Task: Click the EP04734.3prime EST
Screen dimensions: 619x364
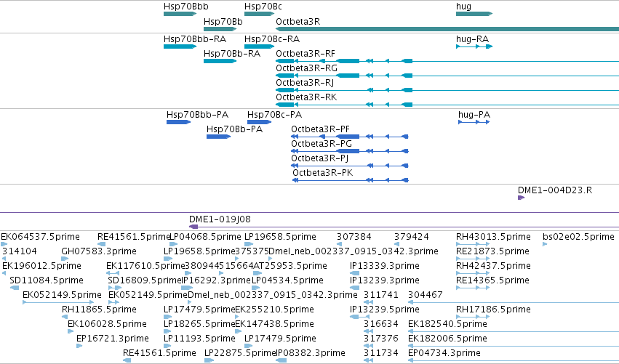Action: pyautogui.click(x=514, y=361)
